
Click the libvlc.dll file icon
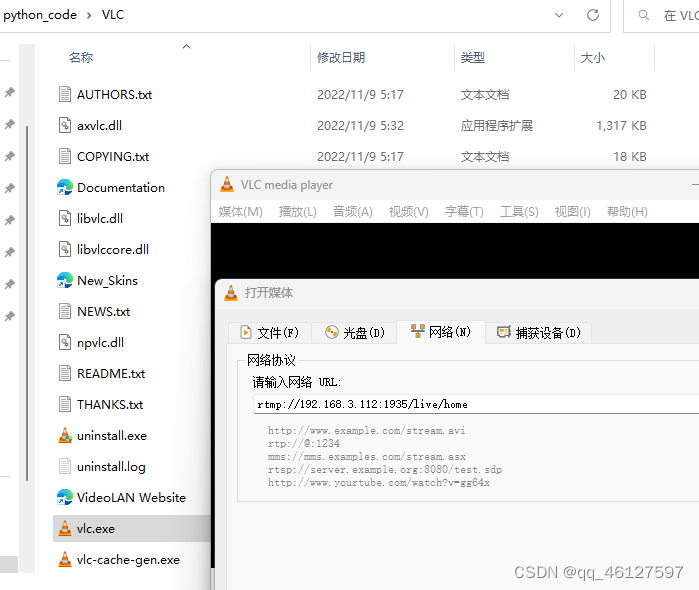65,219
